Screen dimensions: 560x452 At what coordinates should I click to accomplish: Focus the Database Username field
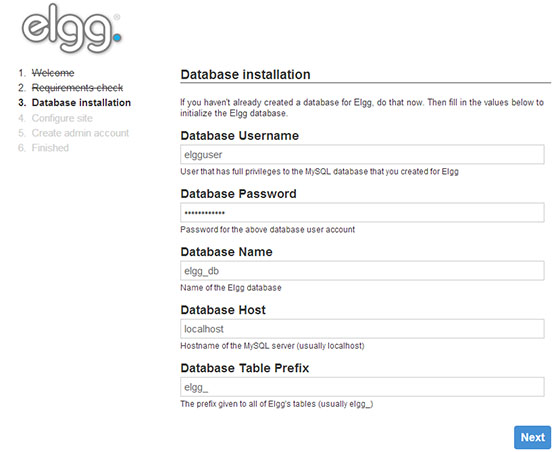[x=362, y=155]
